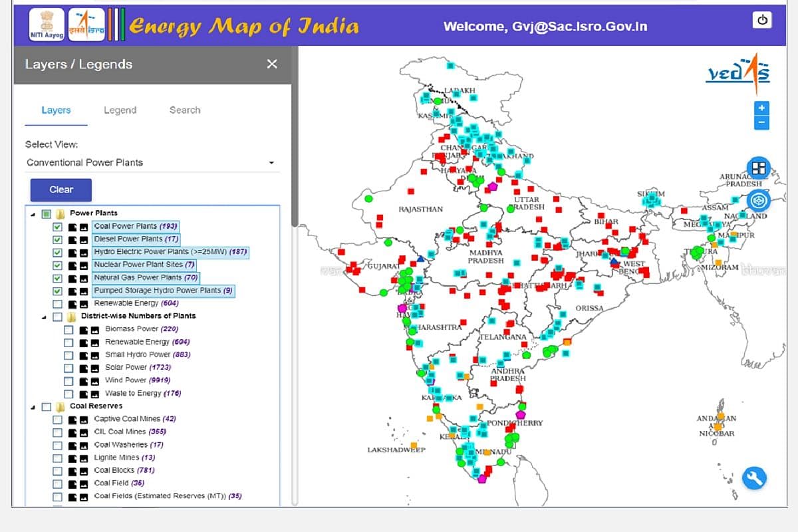Uncheck the Coal Power Plants layer

click(59, 226)
